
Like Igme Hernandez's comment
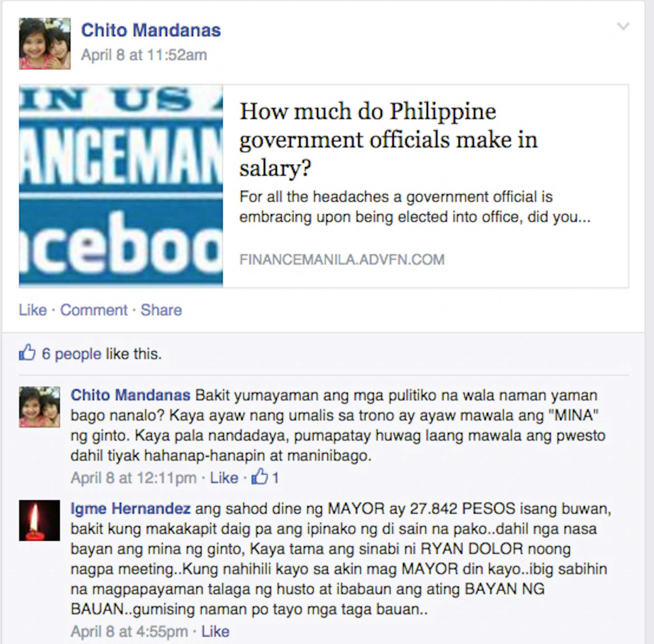pyautogui.click(x=215, y=631)
